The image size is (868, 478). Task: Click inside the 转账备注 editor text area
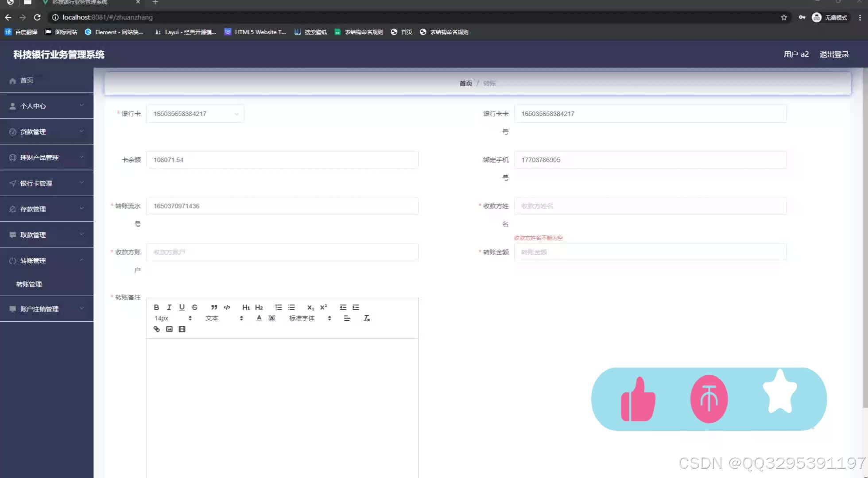tap(282, 407)
